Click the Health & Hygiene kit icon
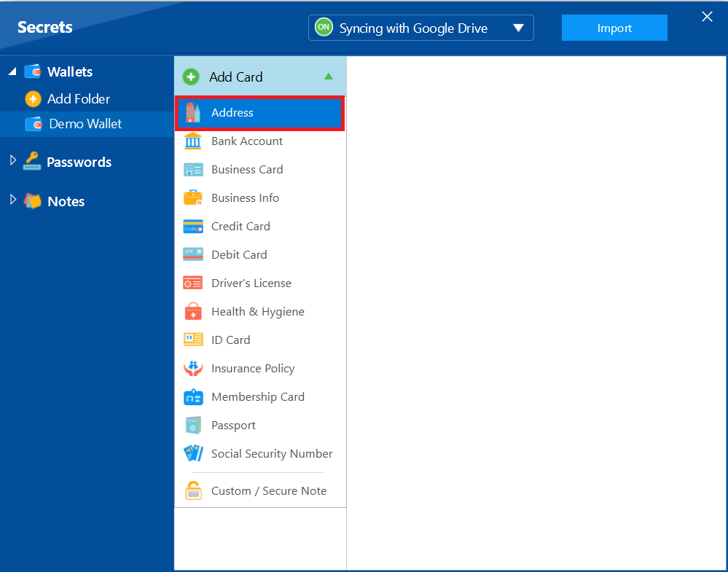Image resolution: width=728 pixels, height=572 pixels. (x=192, y=312)
